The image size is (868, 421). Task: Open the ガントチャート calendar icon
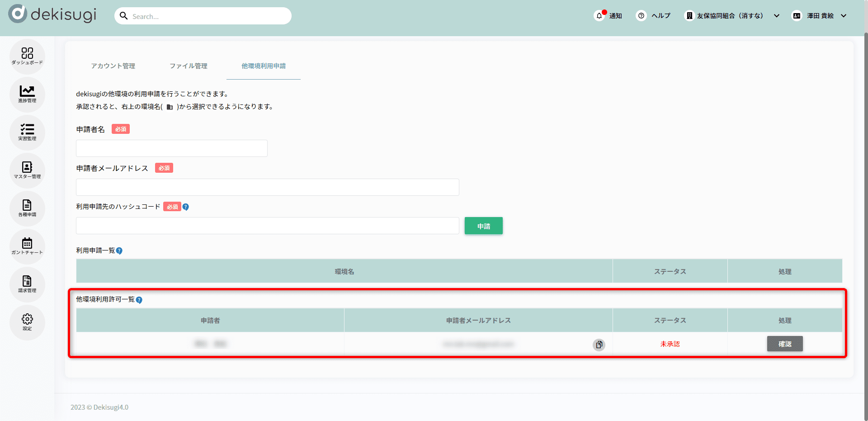click(27, 246)
